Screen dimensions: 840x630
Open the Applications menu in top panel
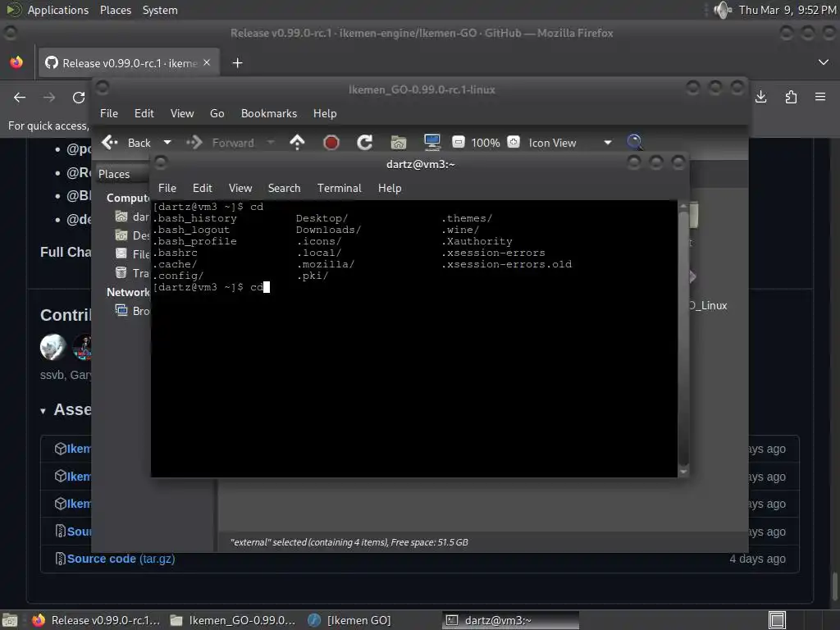pyautogui.click(x=58, y=10)
